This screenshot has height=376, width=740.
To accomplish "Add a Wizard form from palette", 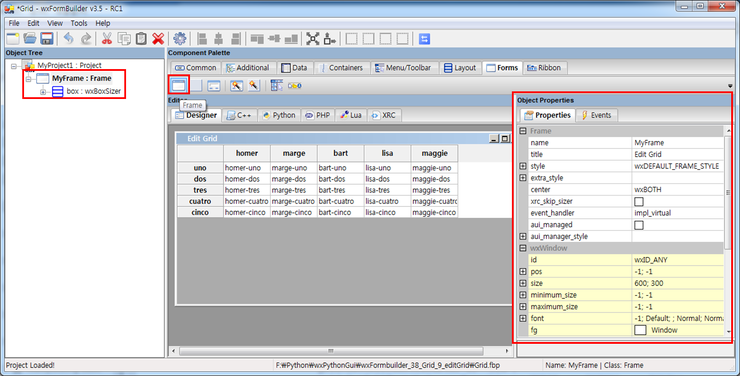I will [236, 85].
